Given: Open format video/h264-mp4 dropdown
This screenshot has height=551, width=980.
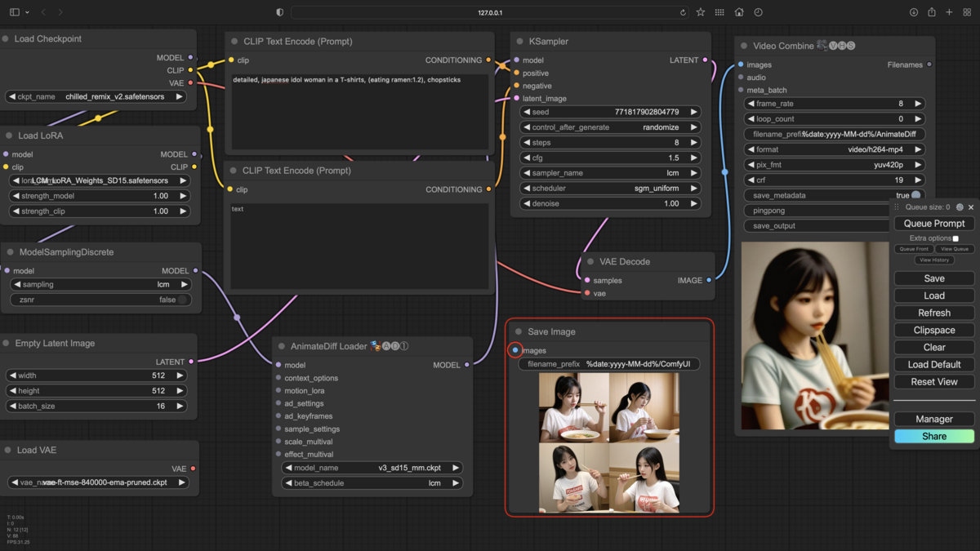Looking at the screenshot, I should [x=835, y=149].
